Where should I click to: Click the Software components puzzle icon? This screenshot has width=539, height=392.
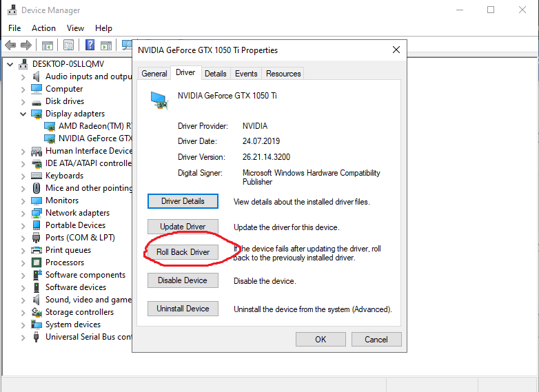[x=37, y=274]
